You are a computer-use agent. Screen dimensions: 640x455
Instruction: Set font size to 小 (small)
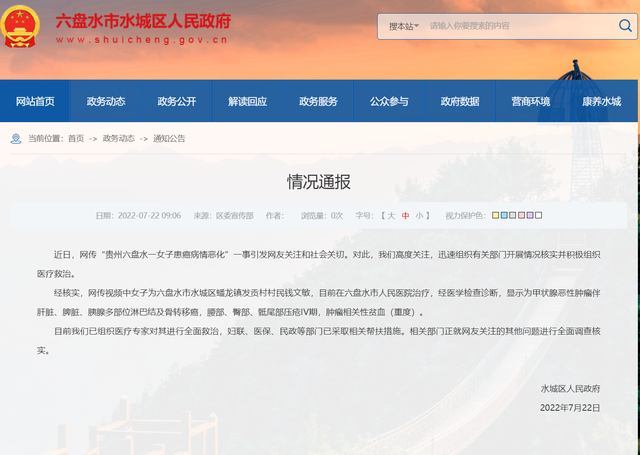click(x=420, y=215)
